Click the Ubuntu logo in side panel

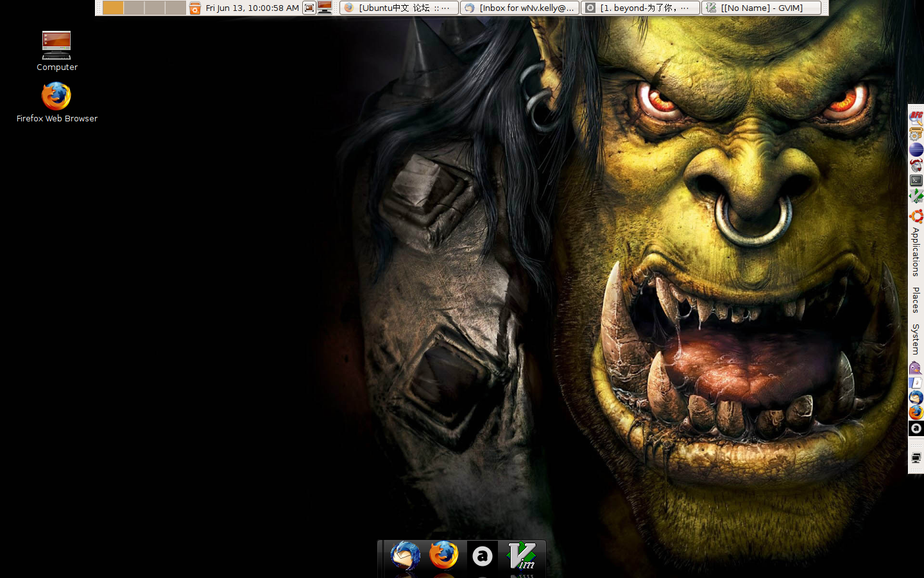coord(916,216)
